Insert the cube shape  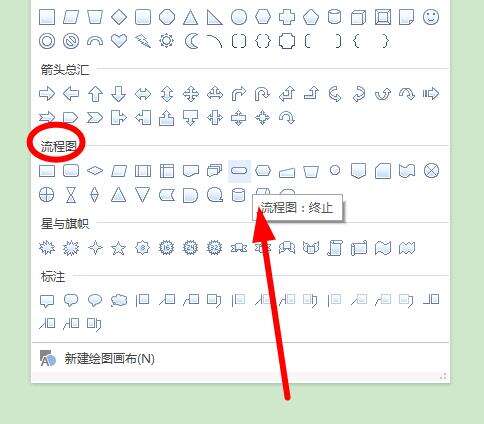pyautogui.click(x=358, y=17)
